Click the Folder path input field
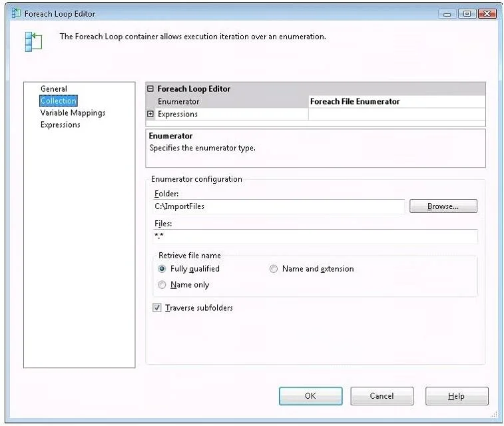Image resolution: width=504 pixels, height=426 pixels. pos(279,206)
